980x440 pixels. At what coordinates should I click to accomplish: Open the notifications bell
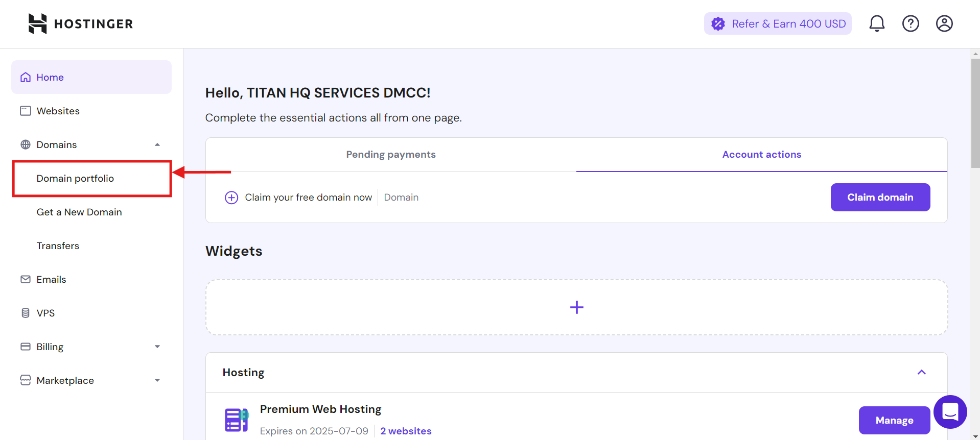(x=877, y=23)
